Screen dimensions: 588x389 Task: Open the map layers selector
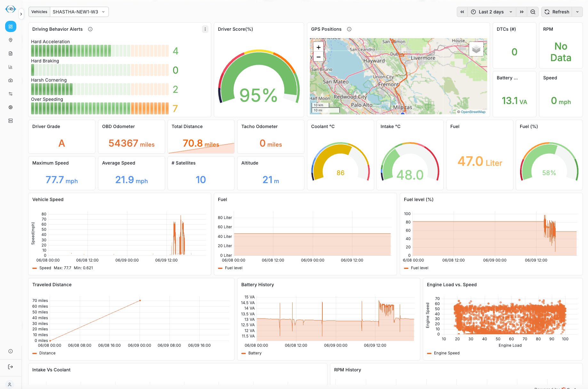(476, 49)
